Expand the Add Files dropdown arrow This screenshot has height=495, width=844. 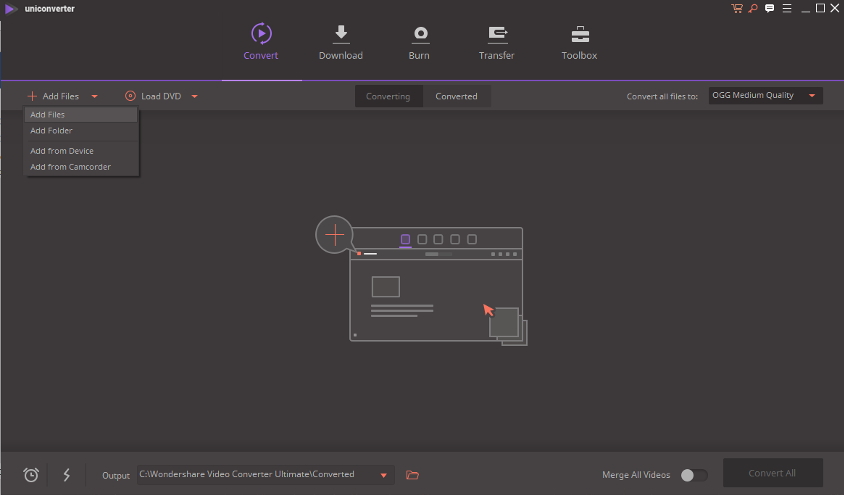click(95, 96)
